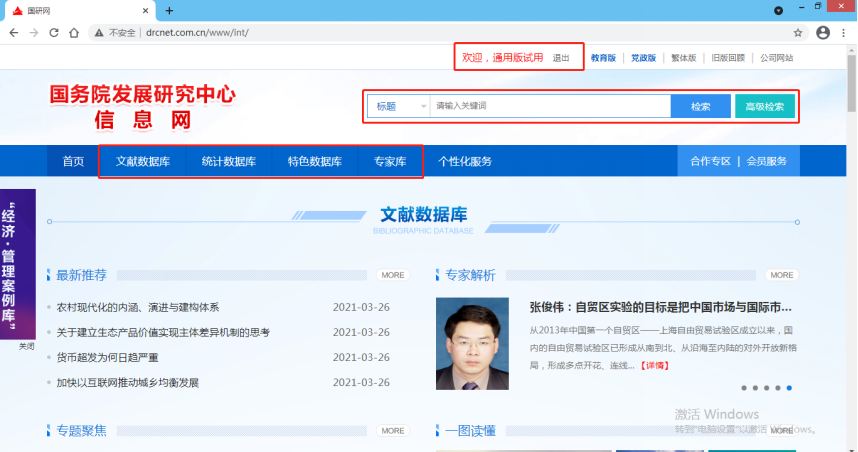Reload the page with refresh icon
Viewport: 858px width, 452px height.
tap(53, 32)
